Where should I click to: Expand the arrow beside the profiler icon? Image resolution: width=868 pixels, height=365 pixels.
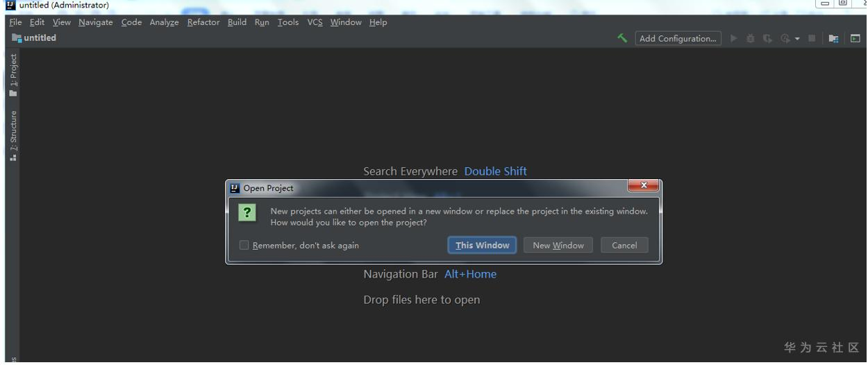pos(797,39)
